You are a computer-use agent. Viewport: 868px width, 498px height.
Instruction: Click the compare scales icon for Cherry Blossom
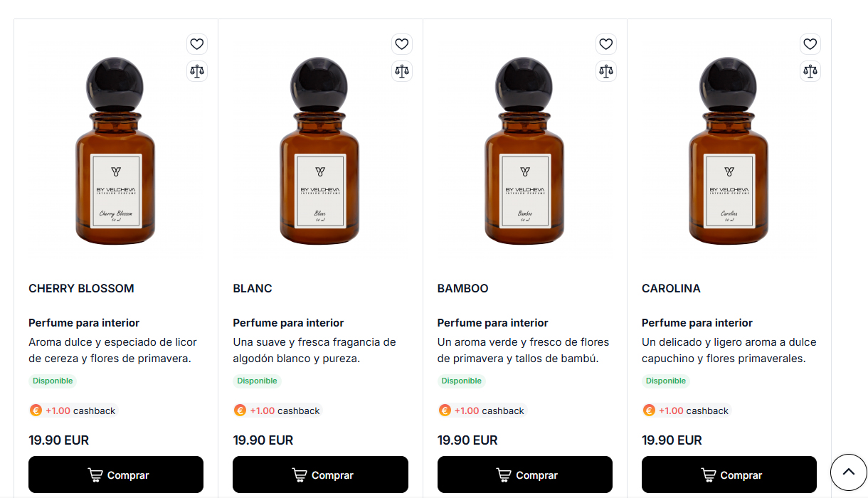pyautogui.click(x=197, y=71)
